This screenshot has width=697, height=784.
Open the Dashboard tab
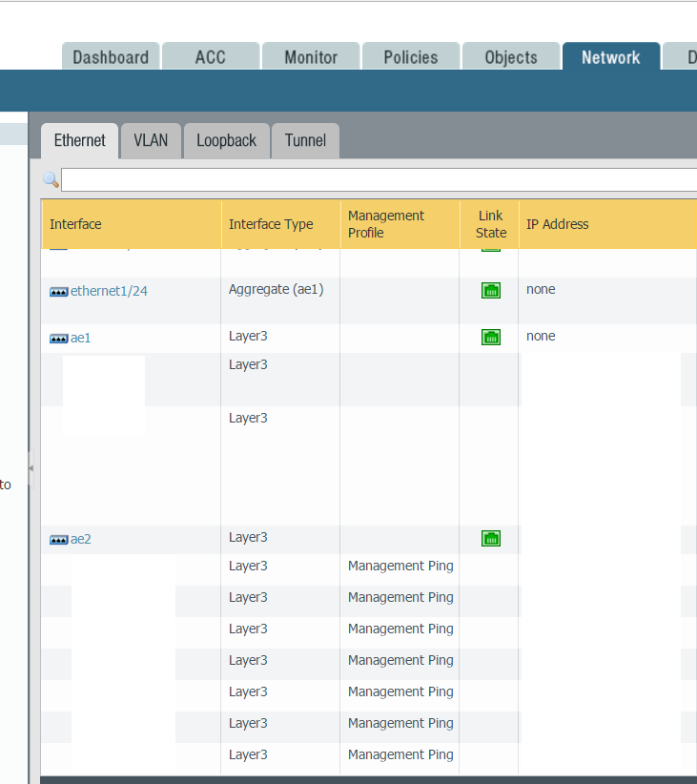111,57
